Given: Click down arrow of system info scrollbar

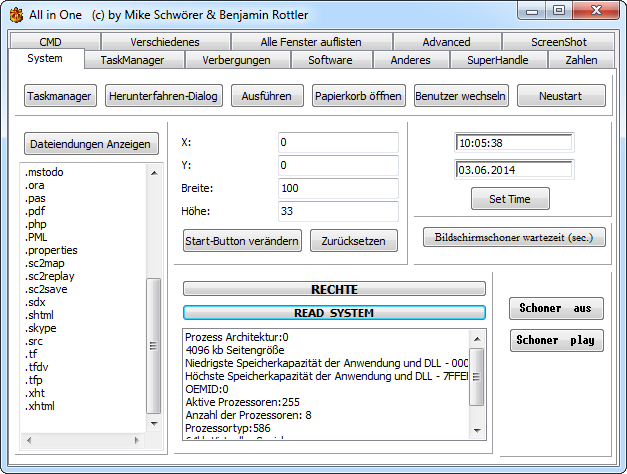Looking at the screenshot, I should pos(477,429).
